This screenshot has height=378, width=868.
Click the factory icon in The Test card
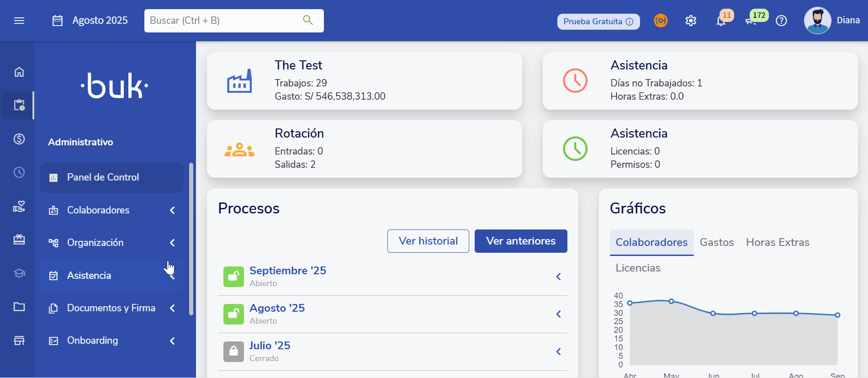point(239,81)
